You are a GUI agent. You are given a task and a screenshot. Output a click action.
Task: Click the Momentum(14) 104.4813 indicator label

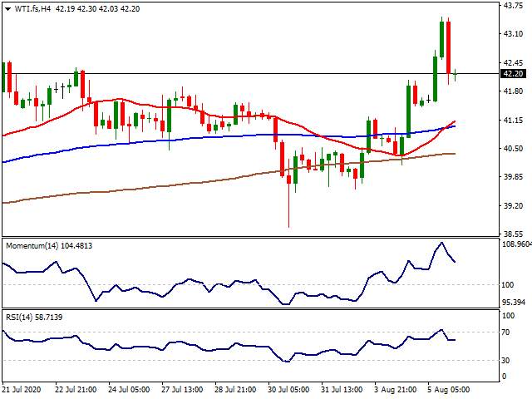point(49,246)
